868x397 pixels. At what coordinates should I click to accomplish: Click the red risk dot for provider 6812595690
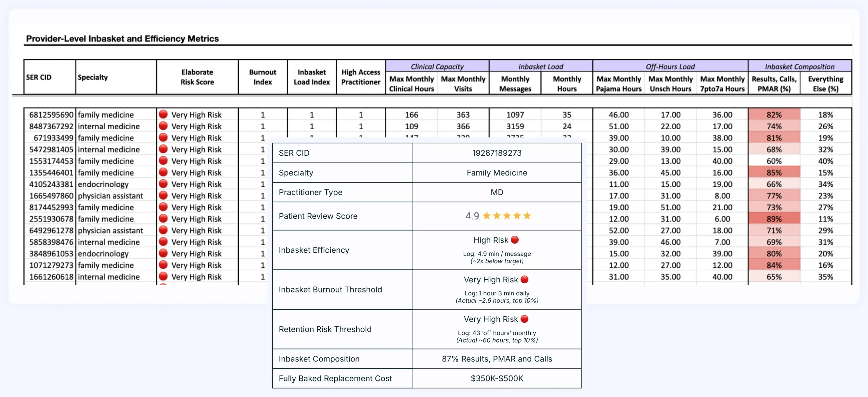(163, 114)
